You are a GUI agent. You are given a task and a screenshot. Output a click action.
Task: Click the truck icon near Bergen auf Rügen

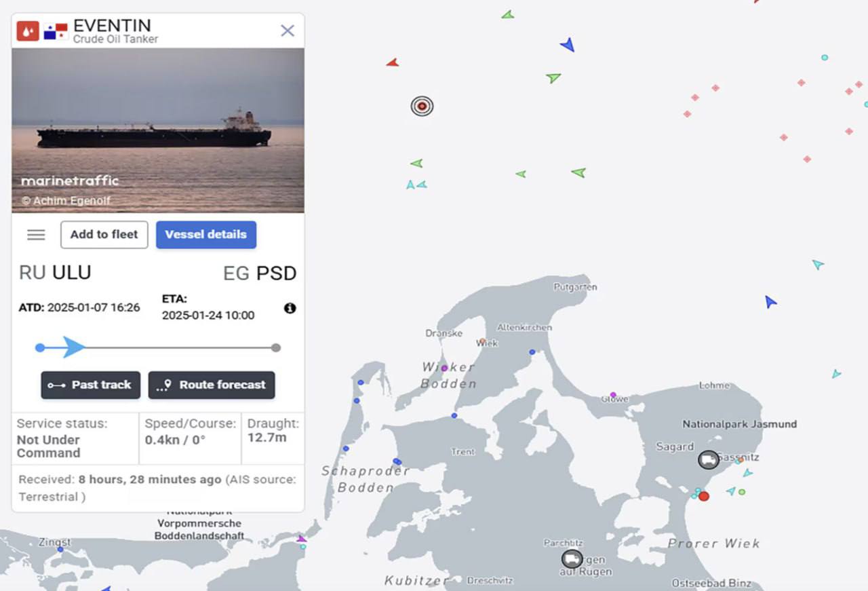tap(572, 559)
